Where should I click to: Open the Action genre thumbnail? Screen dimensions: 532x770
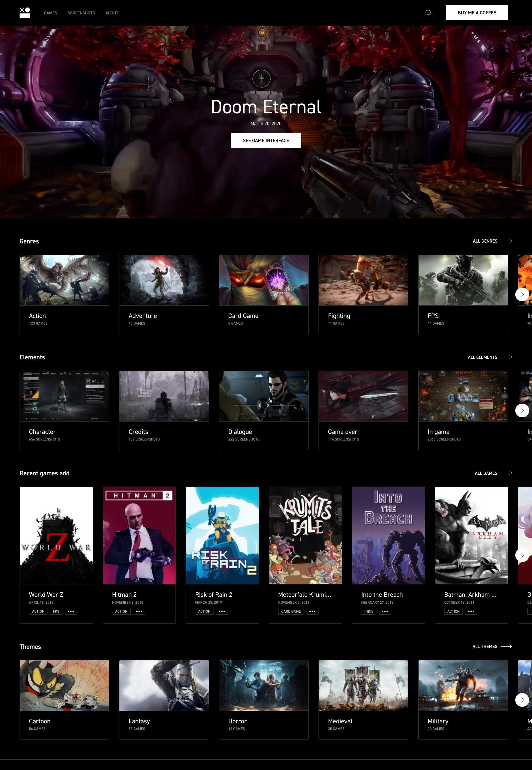pos(64,280)
